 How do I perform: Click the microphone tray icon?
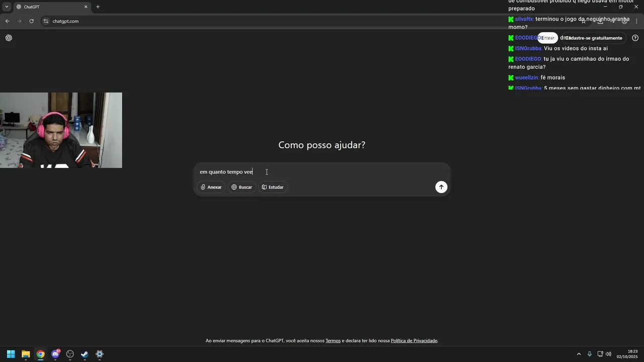point(590,354)
